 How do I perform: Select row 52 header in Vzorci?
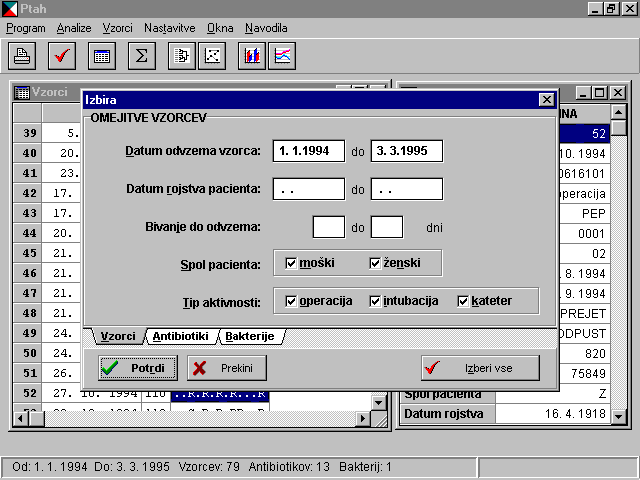click(27, 393)
